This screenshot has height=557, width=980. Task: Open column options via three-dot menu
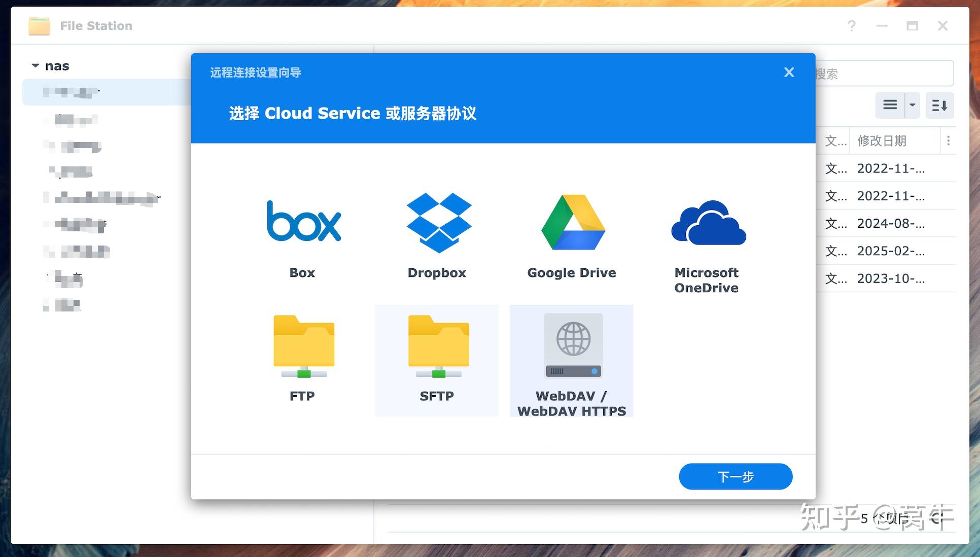(x=948, y=141)
